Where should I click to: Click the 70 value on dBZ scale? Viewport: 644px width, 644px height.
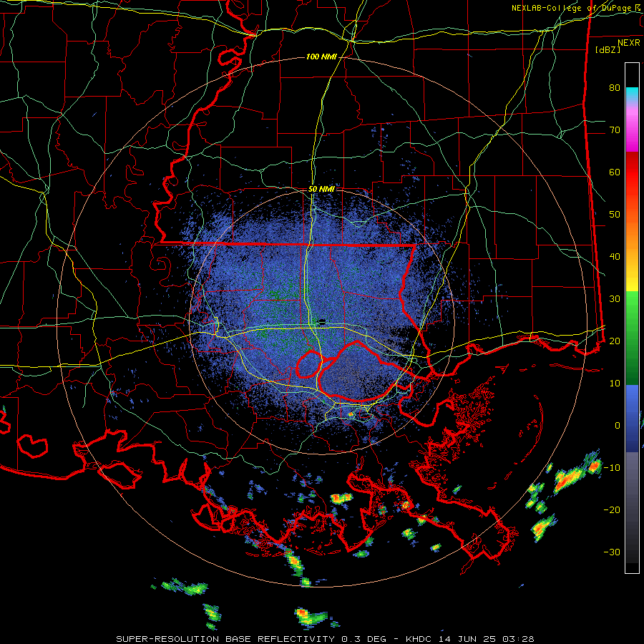click(x=615, y=130)
